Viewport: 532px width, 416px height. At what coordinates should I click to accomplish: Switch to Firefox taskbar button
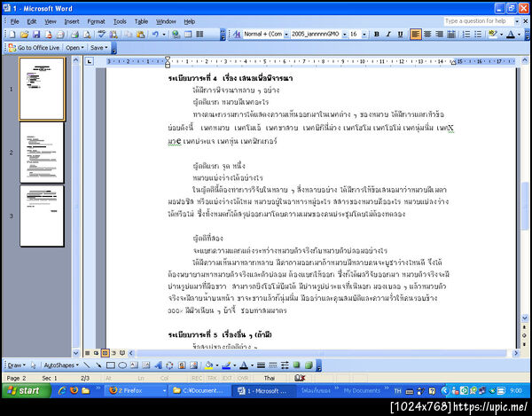point(136,391)
